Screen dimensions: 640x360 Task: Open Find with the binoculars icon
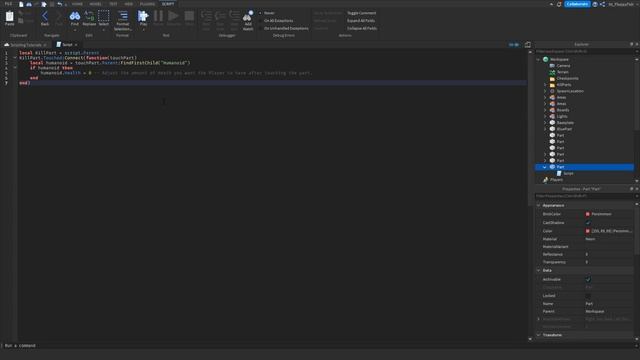tap(75, 16)
